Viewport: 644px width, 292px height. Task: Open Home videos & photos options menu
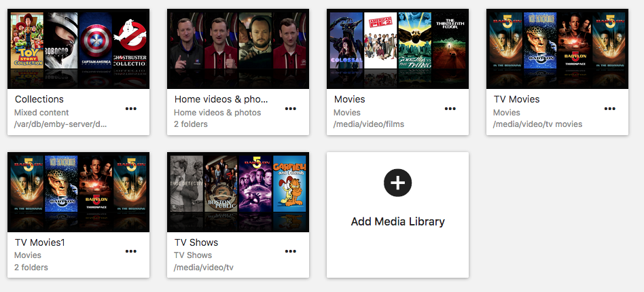290,109
